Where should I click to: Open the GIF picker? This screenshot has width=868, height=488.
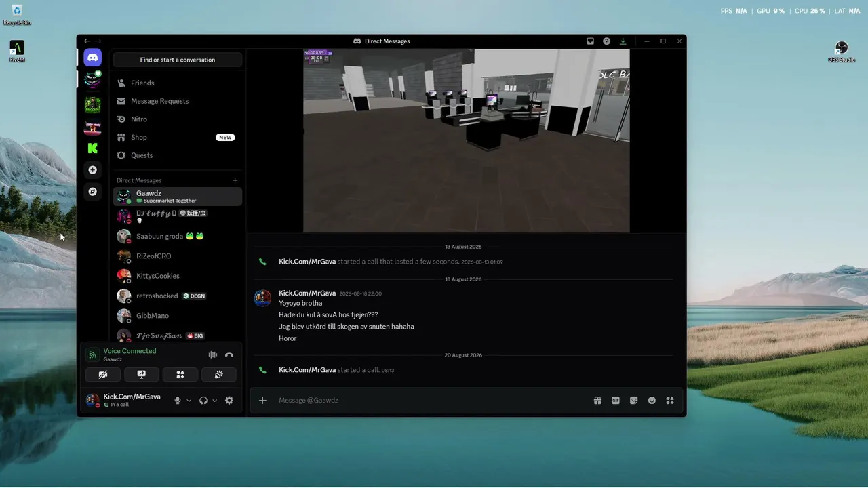click(616, 401)
